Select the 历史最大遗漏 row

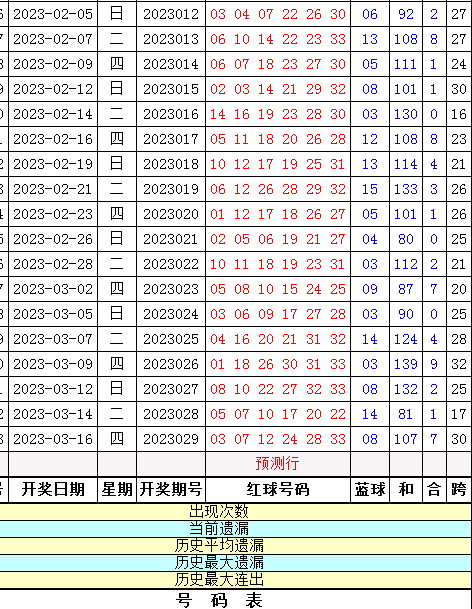[236, 563]
